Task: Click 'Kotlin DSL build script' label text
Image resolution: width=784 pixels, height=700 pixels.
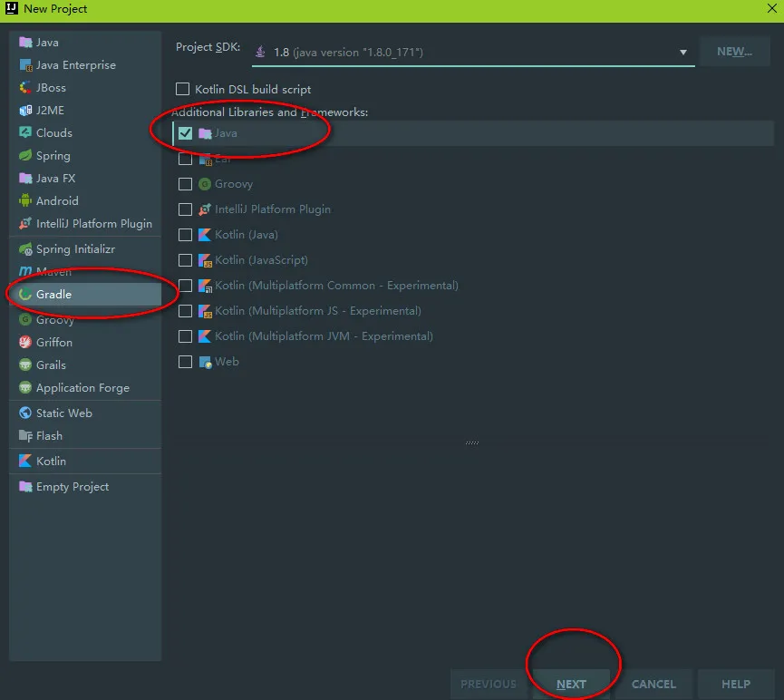Action: point(253,90)
